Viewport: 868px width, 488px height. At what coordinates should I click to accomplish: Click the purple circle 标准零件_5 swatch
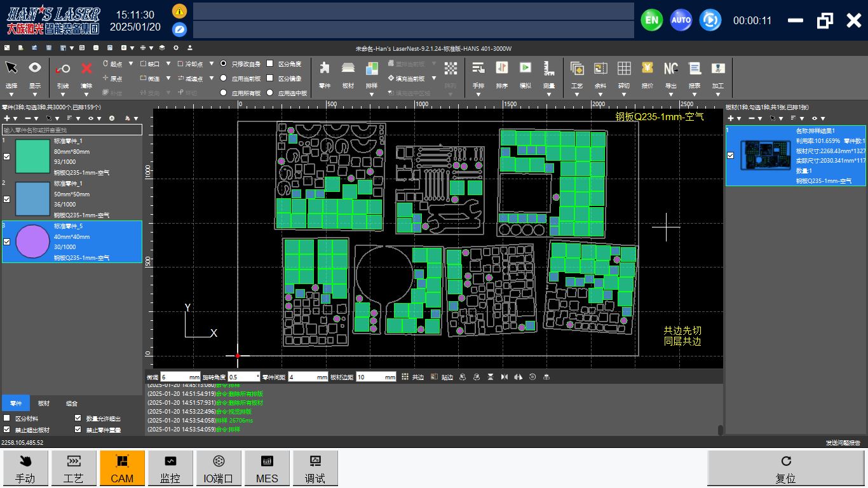click(32, 241)
